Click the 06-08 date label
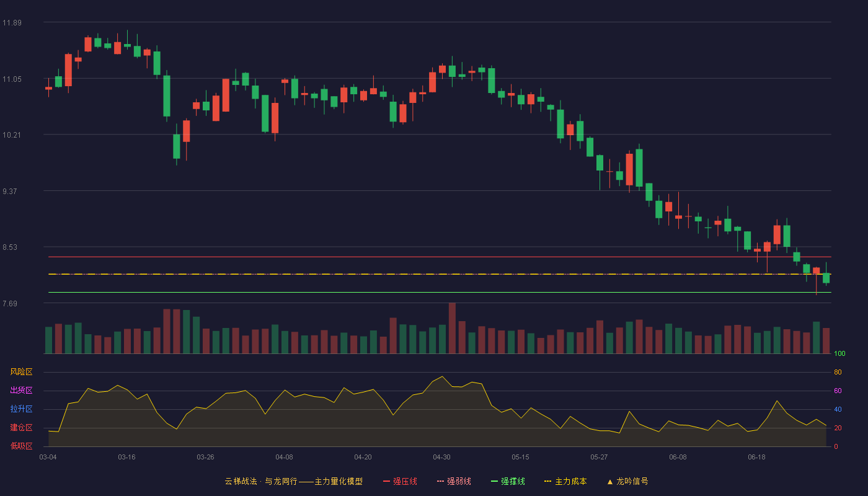 click(x=678, y=457)
